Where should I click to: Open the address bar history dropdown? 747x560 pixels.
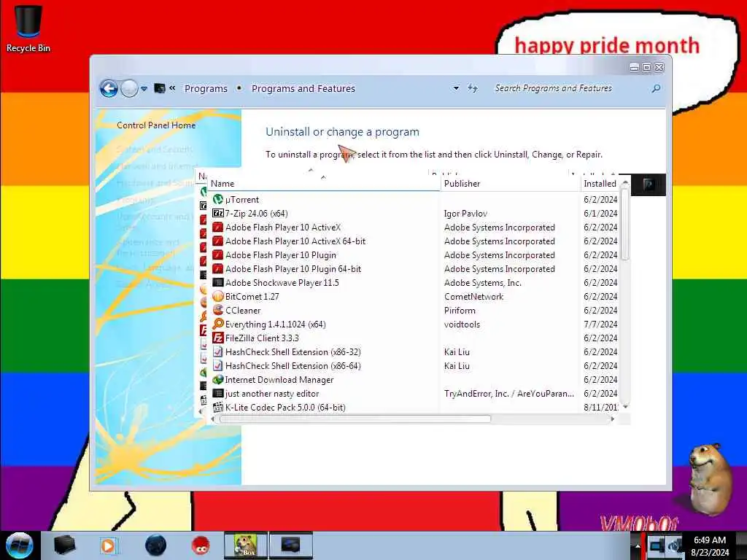(x=456, y=88)
